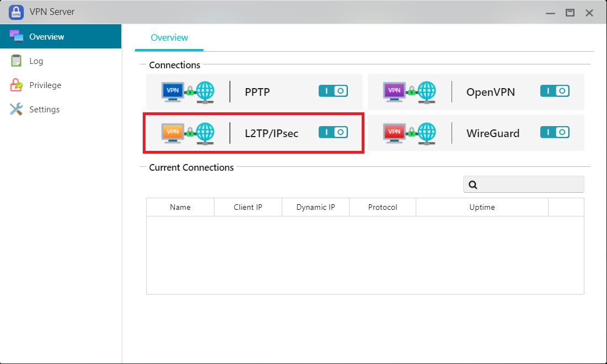Click the Settings wrench icon

pyautogui.click(x=16, y=110)
